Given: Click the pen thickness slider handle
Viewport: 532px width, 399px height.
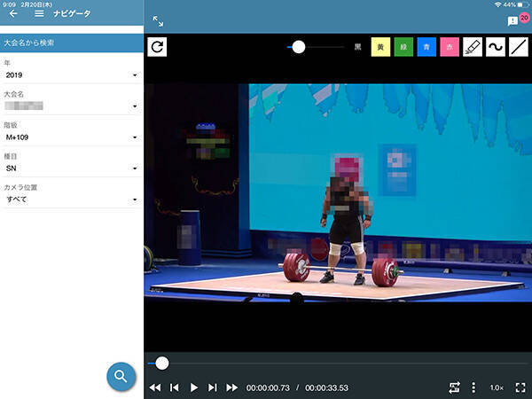Looking at the screenshot, I should (x=299, y=47).
